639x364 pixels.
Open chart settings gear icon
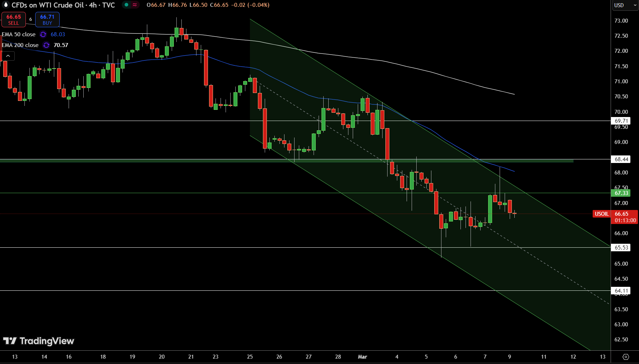[x=626, y=357]
